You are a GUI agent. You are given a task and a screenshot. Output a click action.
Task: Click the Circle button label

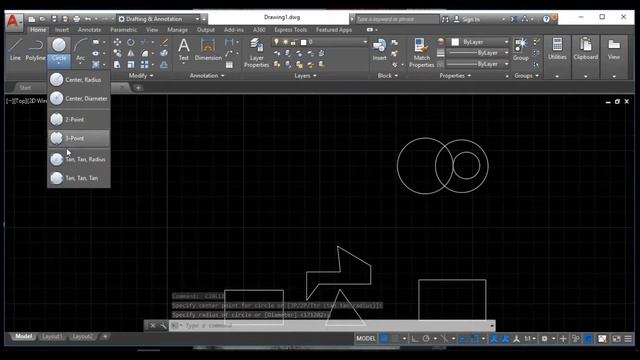[59, 58]
